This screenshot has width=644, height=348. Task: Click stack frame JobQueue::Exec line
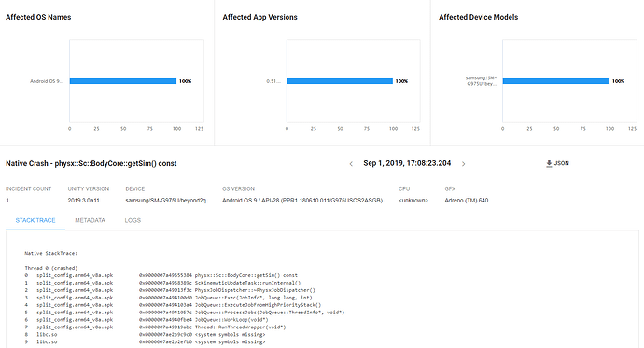(x=168, y=298)
